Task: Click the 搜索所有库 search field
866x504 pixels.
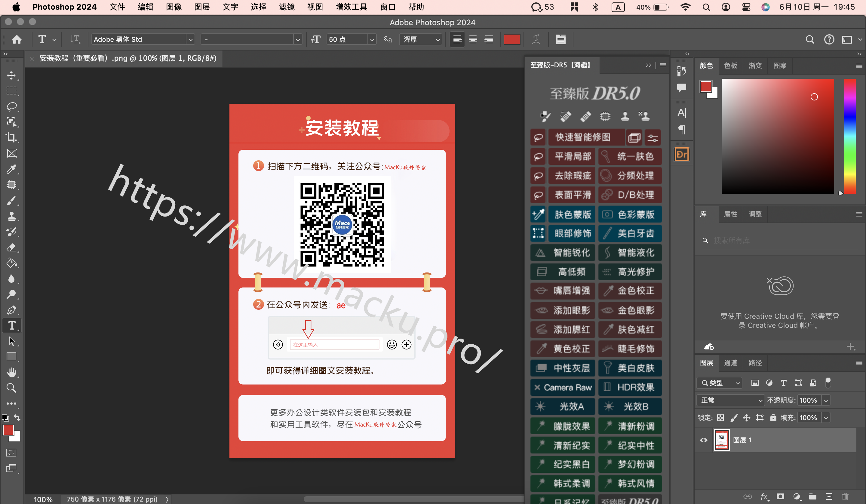Action: click(780, 240)
